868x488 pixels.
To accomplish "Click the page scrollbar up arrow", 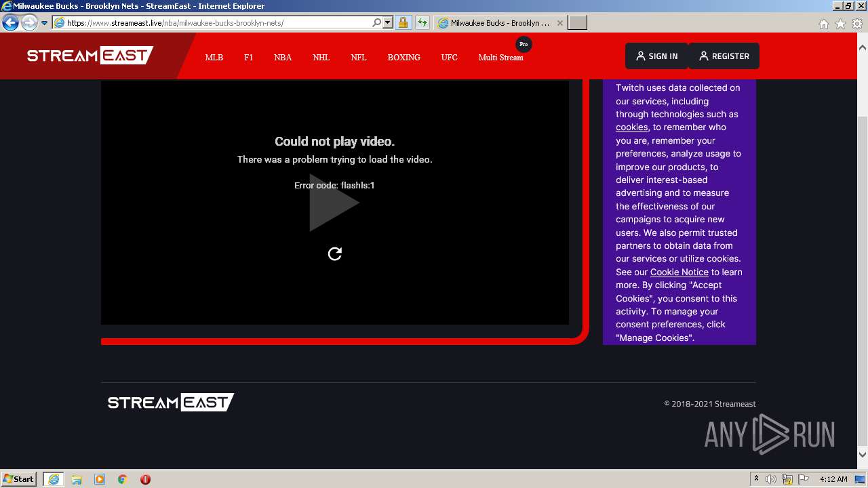I will [x=862, y=48].
